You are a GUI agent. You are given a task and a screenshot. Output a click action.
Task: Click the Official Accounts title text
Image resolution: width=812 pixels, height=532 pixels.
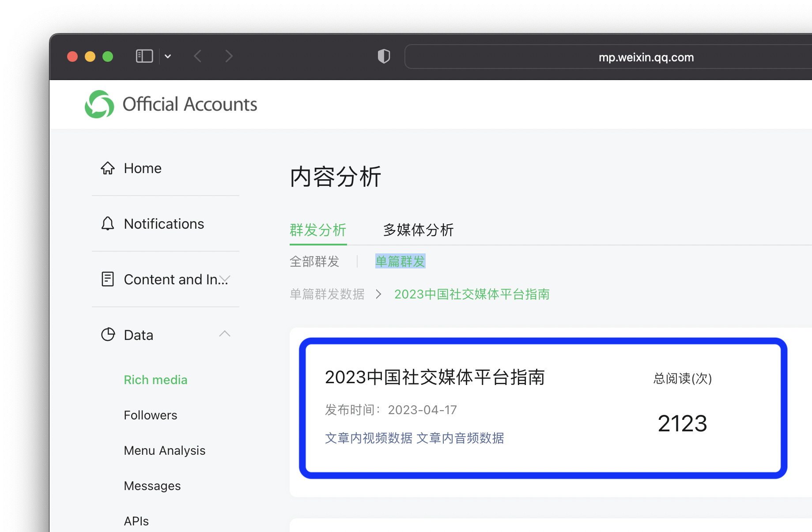[190, 104]
